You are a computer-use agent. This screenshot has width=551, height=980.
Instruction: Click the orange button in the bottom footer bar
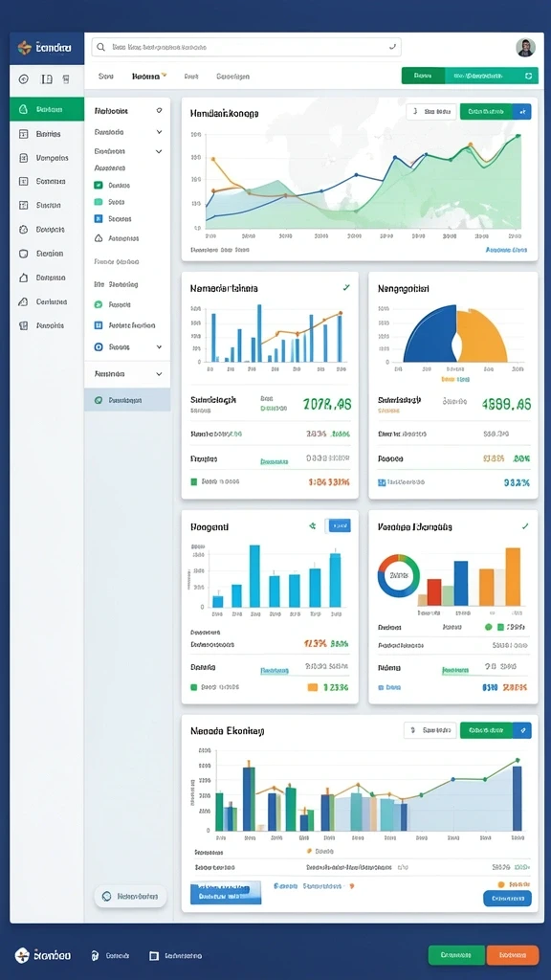pyautogui.click(x=513, y=955)
